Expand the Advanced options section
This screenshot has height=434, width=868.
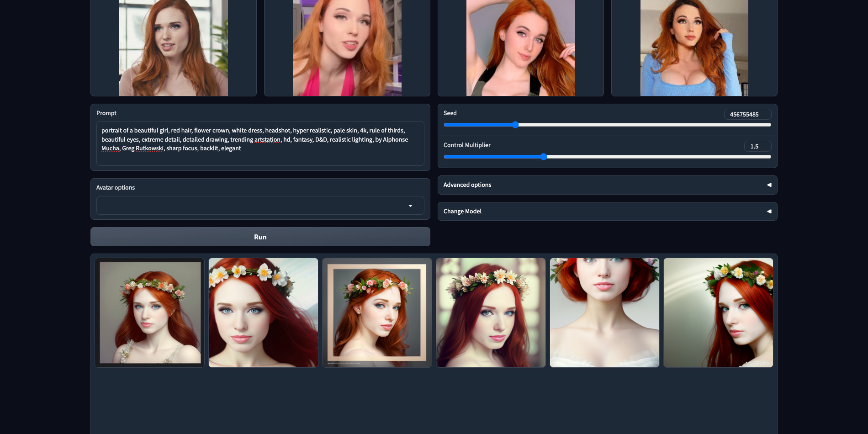point(607,185)
